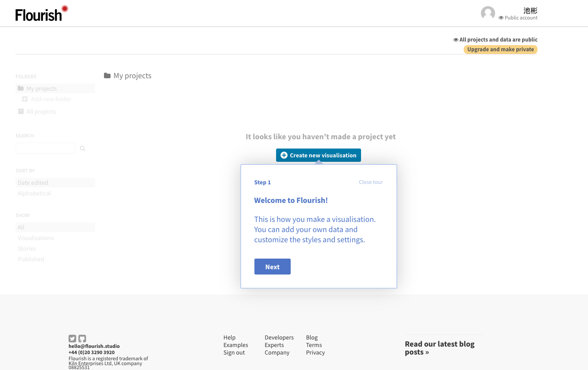Click Read our latest blog posts

[440, 348]
